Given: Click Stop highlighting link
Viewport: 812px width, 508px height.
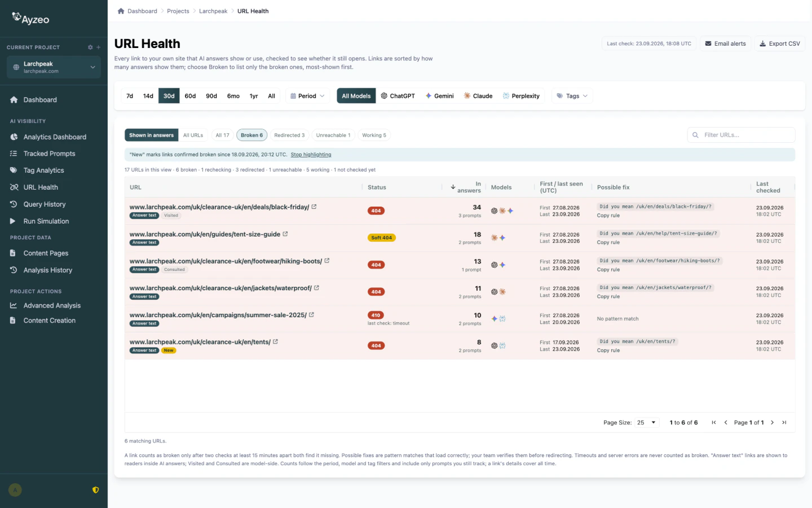Looking at the screenshot, I should 311,155.
